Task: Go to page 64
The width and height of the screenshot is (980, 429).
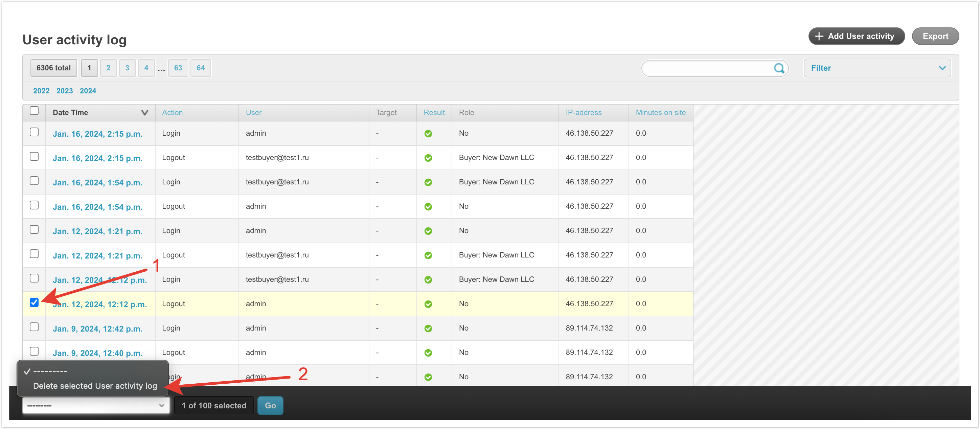Action: [201, 68]
